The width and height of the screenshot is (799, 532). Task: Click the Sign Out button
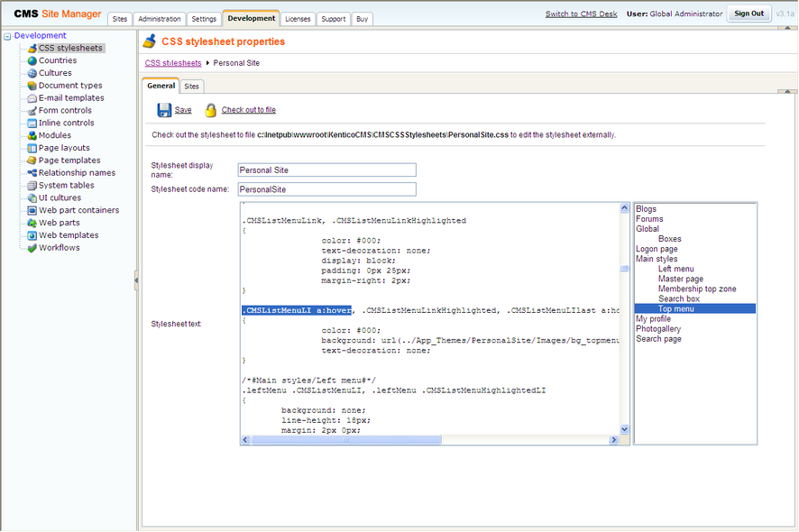[x=748, y=14]
